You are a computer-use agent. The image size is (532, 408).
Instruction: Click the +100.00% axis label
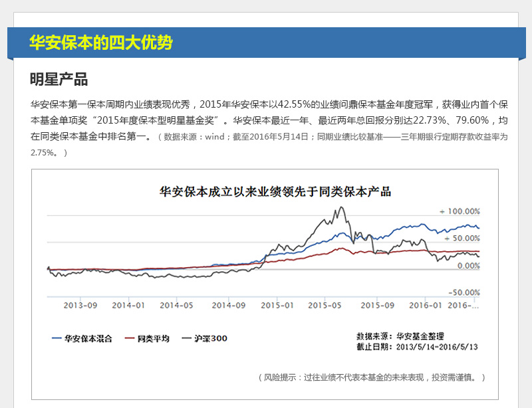[x=460, y=211]
